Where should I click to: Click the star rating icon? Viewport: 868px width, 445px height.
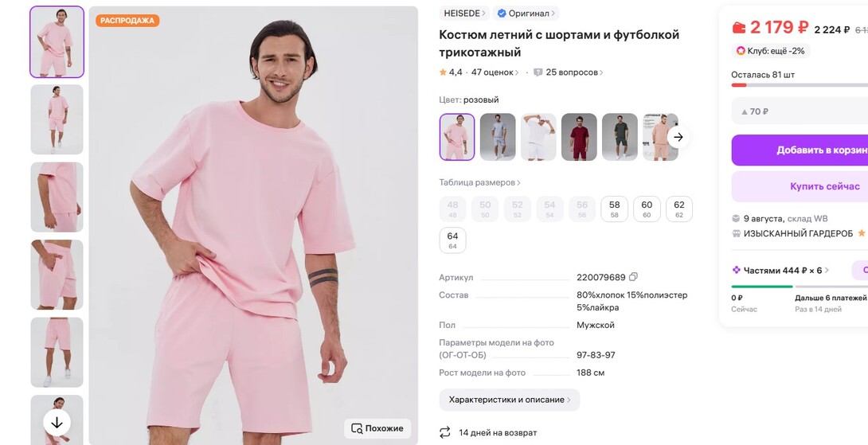tap(443, 72)
